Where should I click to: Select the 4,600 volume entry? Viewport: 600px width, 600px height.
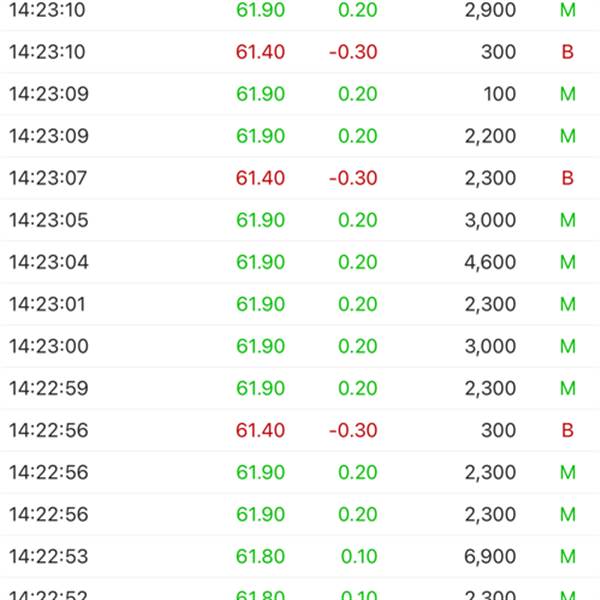click(x=490, y=262)
